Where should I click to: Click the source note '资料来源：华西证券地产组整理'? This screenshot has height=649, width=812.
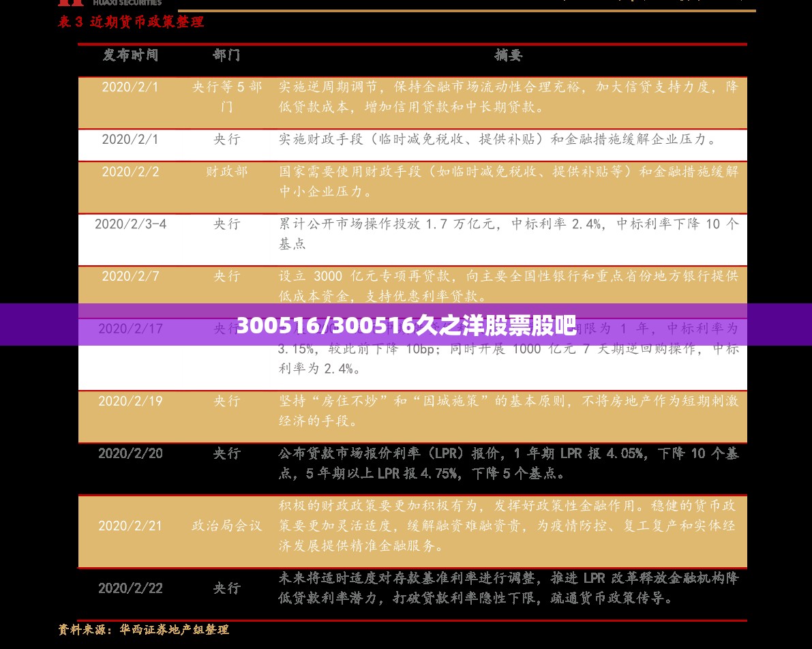click(143, 630)
